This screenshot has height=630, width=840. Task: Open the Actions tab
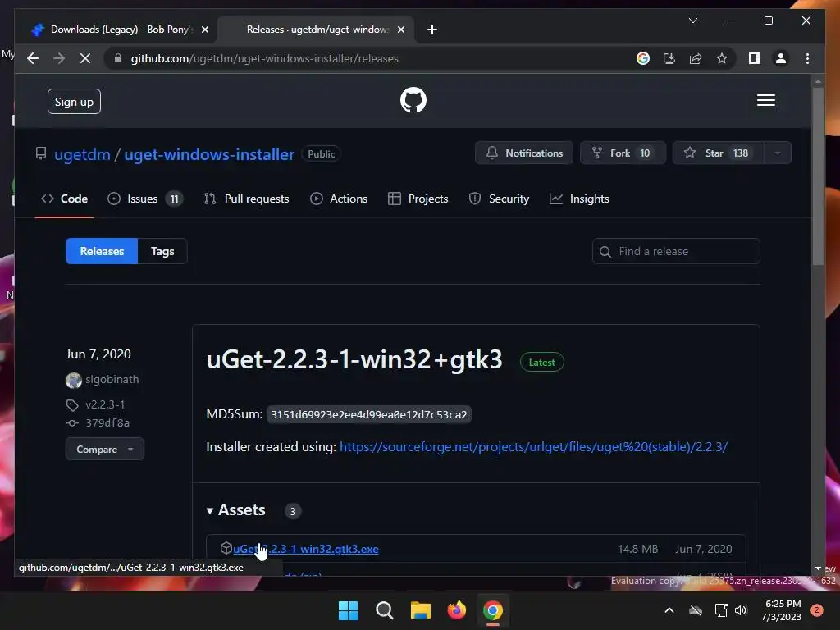[x=339, y=199]
